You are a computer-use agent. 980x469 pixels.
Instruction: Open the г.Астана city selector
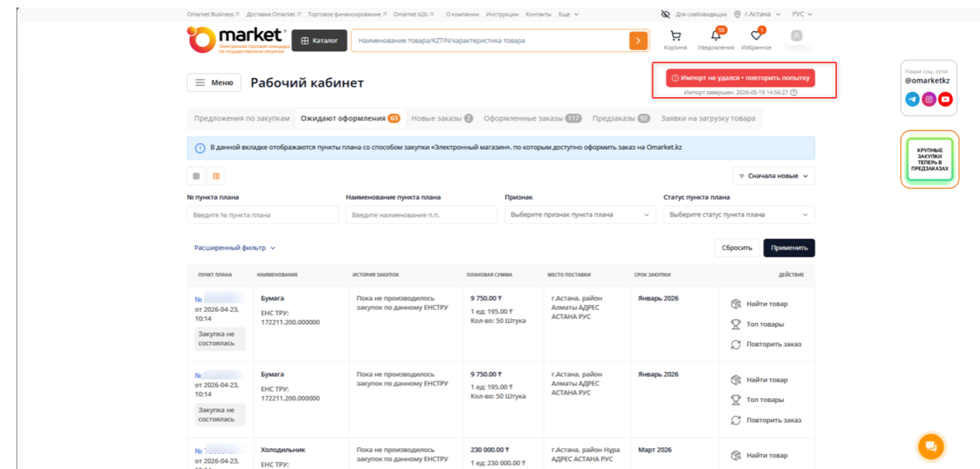point(759,14)
